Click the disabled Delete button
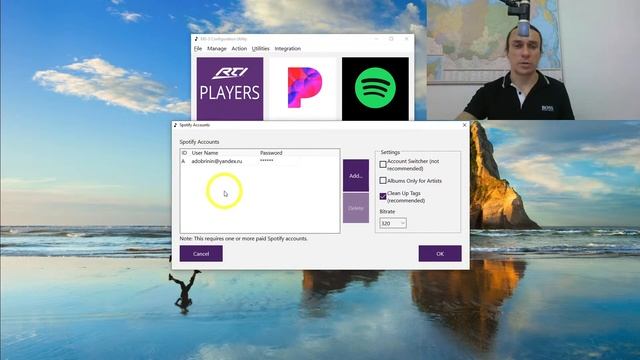The image size is (640, 360). (356, 208)
